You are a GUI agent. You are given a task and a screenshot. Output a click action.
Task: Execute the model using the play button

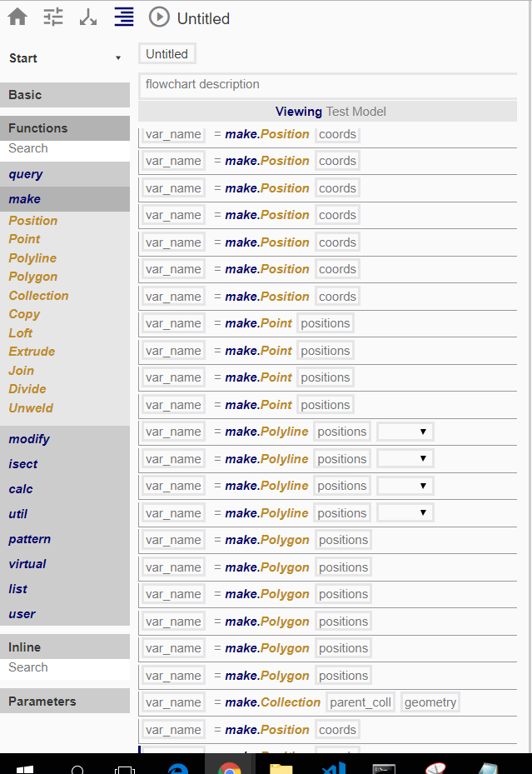158,17
